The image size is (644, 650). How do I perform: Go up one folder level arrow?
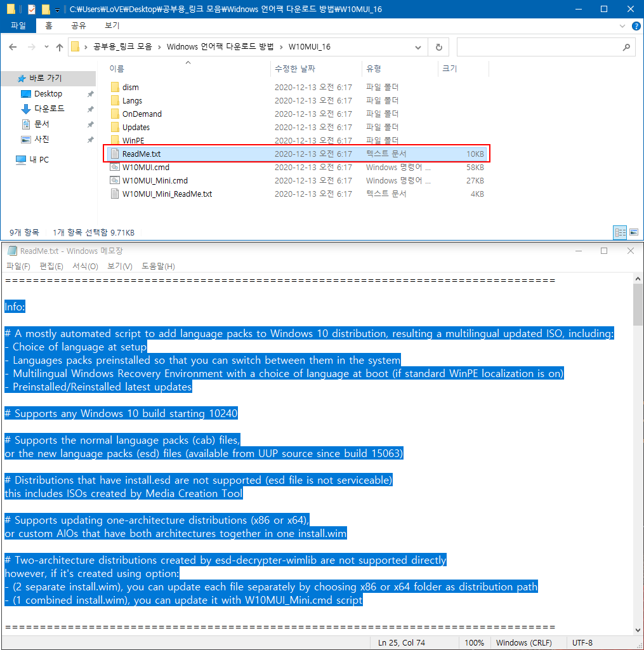coord(60,47)
